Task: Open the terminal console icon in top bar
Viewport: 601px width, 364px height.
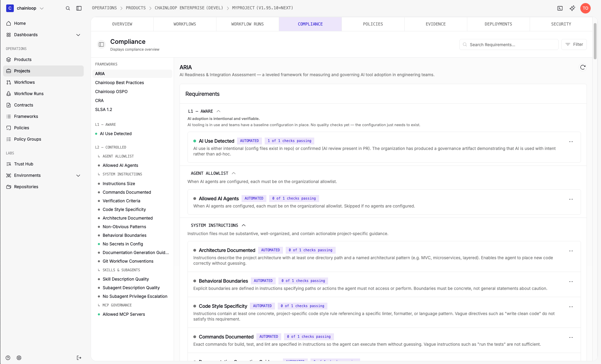Action: pyautogui.click(x=560, y=8)
